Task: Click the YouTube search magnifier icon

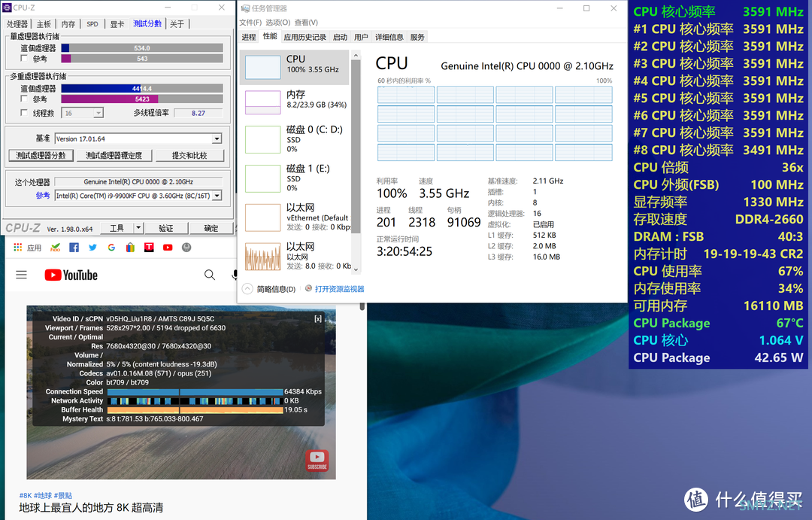Action: [210, 275]
